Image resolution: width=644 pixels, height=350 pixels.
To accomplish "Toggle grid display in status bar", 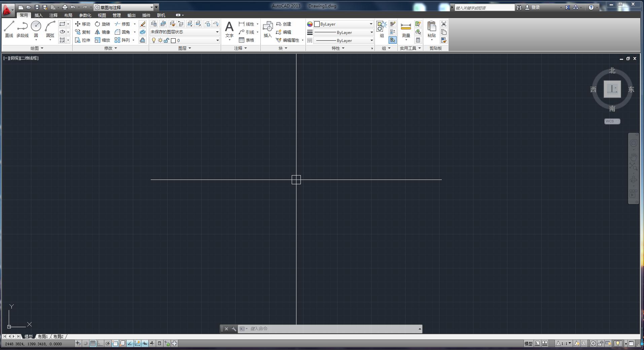I will coord(93,343).
